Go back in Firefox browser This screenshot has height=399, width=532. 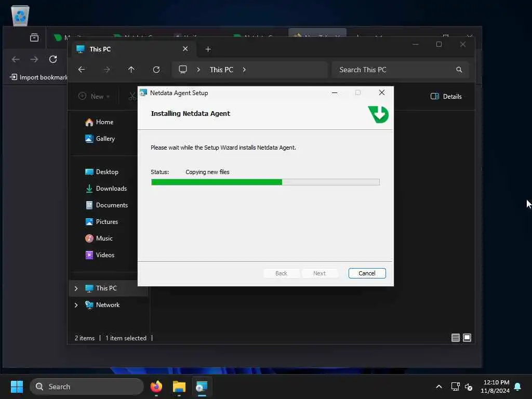click(16, 59)
